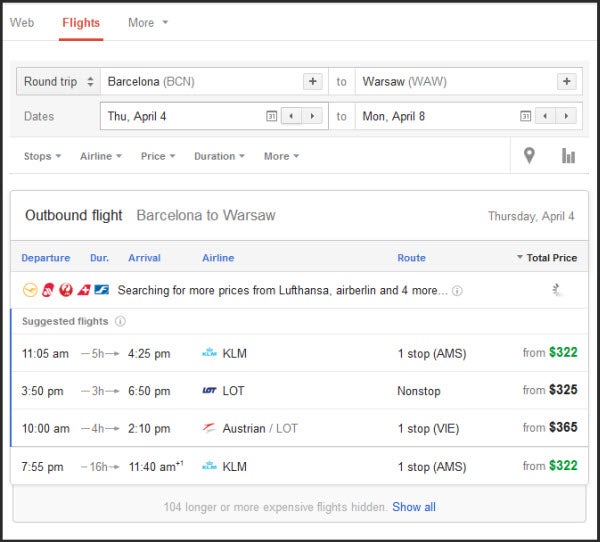Click Show all hidden flights link
This screenshot has height=542, width=600.
click(x=414, y=507)
